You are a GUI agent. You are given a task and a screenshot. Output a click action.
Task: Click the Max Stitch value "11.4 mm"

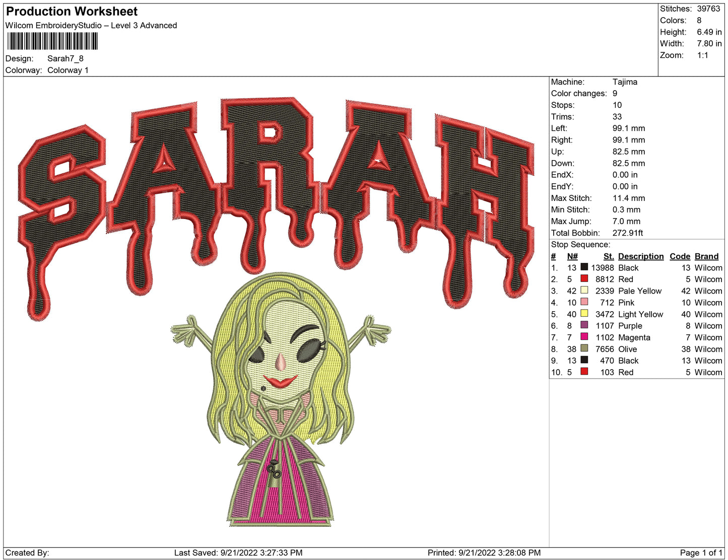coord(629,198)
